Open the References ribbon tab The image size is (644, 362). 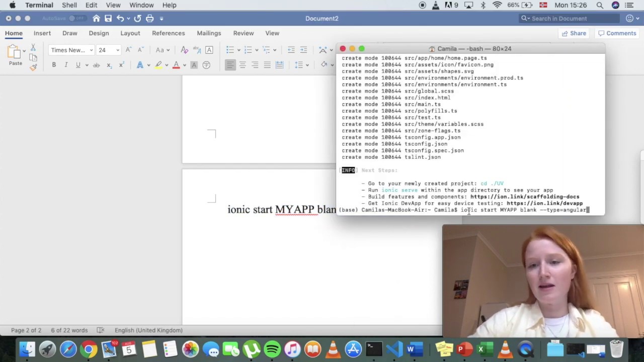(x=169, y=33)
